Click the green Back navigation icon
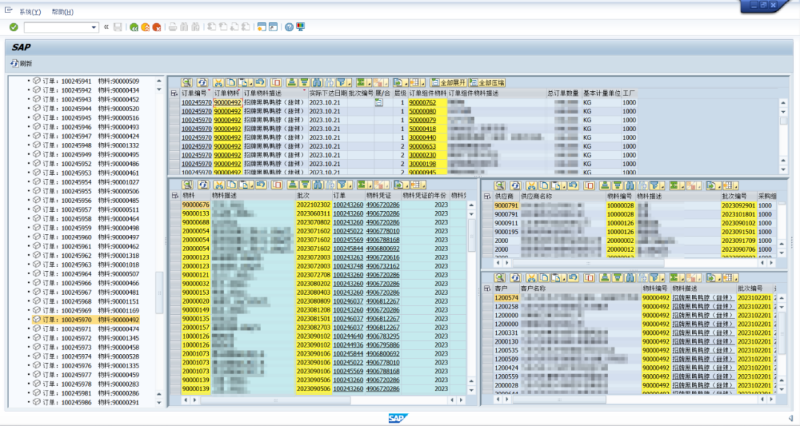Viewport: 800px width, 426px height. click(x=133, y=26)
